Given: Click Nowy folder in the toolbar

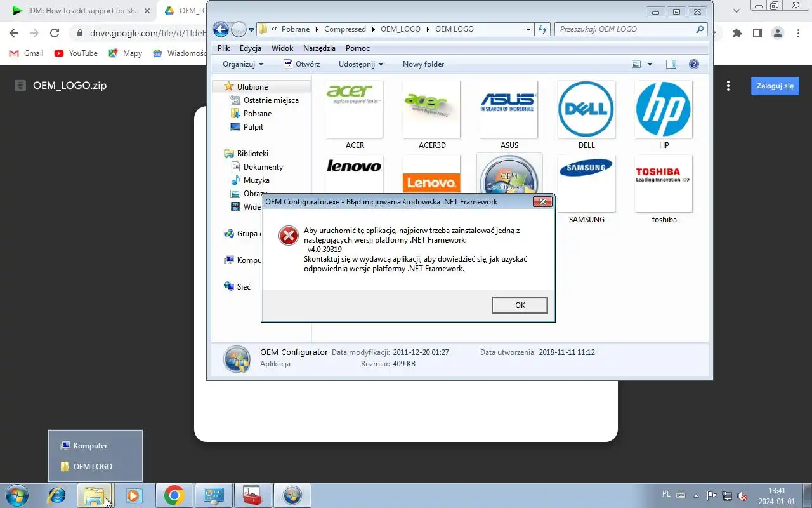Looking at the screenshot, I should [x=423, y=64].
